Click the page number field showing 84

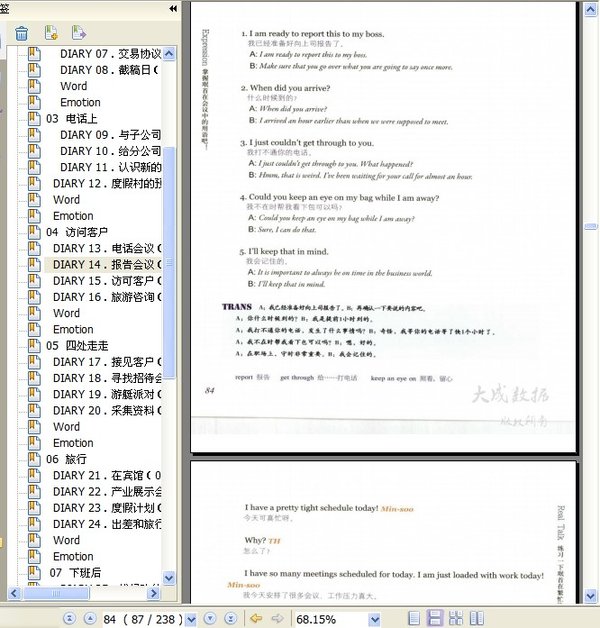[144, 619]
